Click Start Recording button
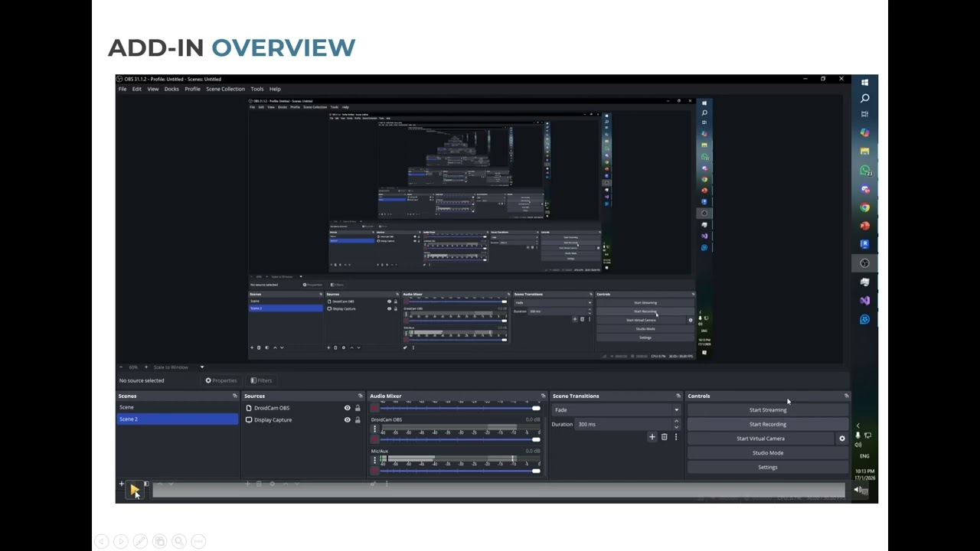This screenshot has height=551, width=980. 768,424
